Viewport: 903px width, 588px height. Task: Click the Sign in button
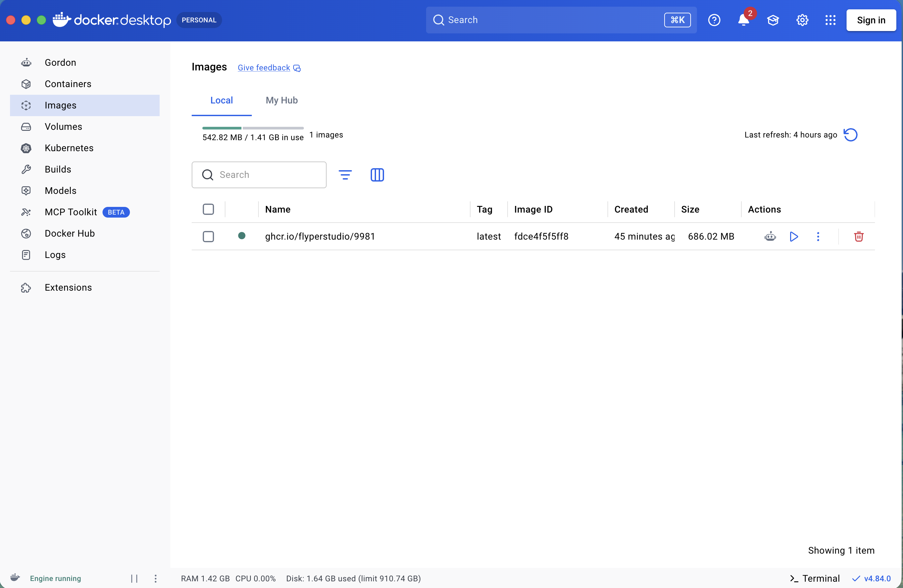[x=871, y=20]
